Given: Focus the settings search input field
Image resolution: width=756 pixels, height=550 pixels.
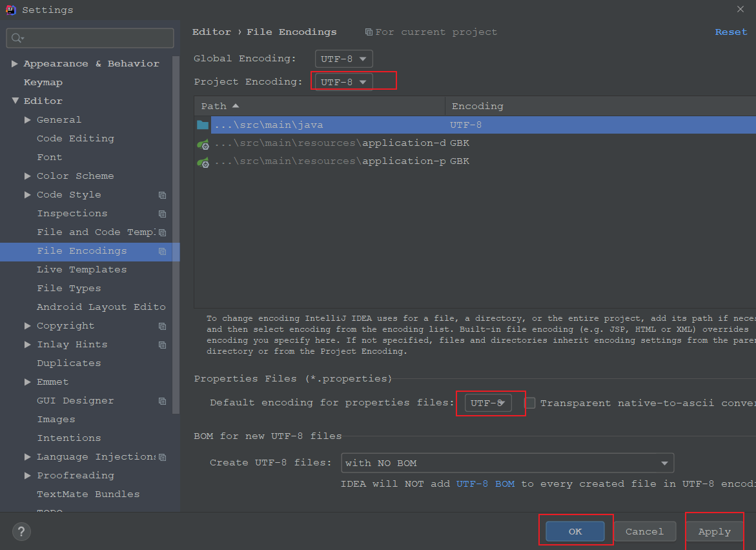Looking at the screenshot, I should tap(90, 38).
